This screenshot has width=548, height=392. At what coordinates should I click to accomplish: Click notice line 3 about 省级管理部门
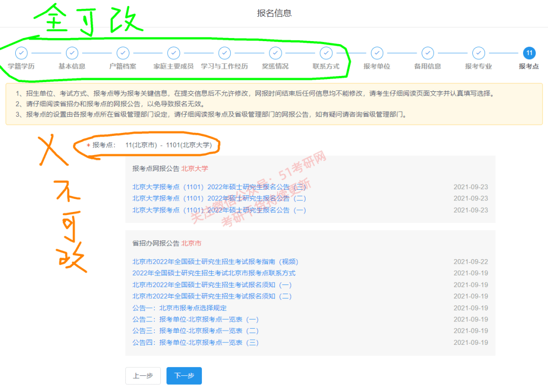pos(212,115)
